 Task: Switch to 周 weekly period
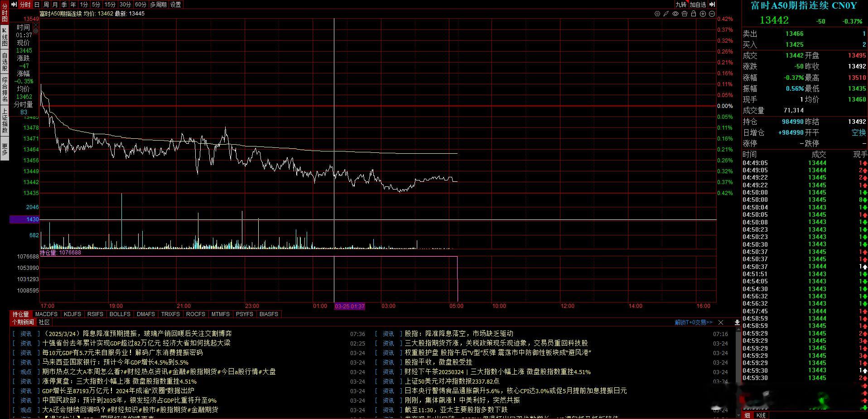tap(46, 5)
